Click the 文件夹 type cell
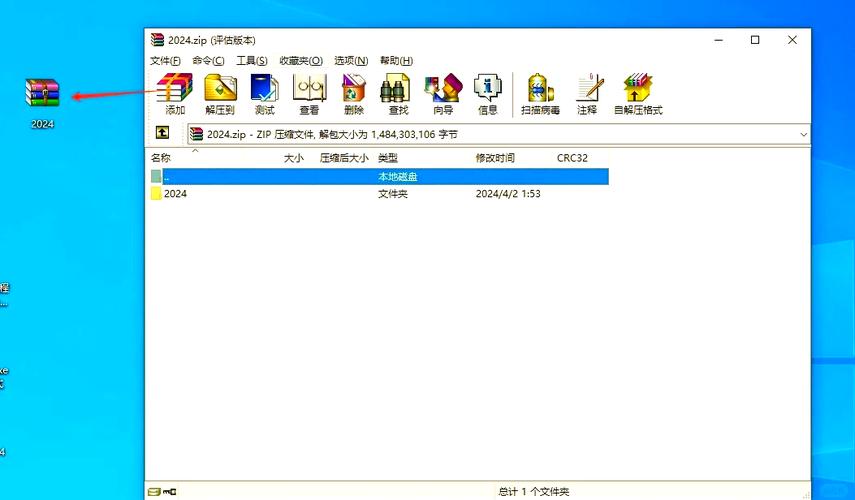855x500 pixels. click(x=393, y=194)
